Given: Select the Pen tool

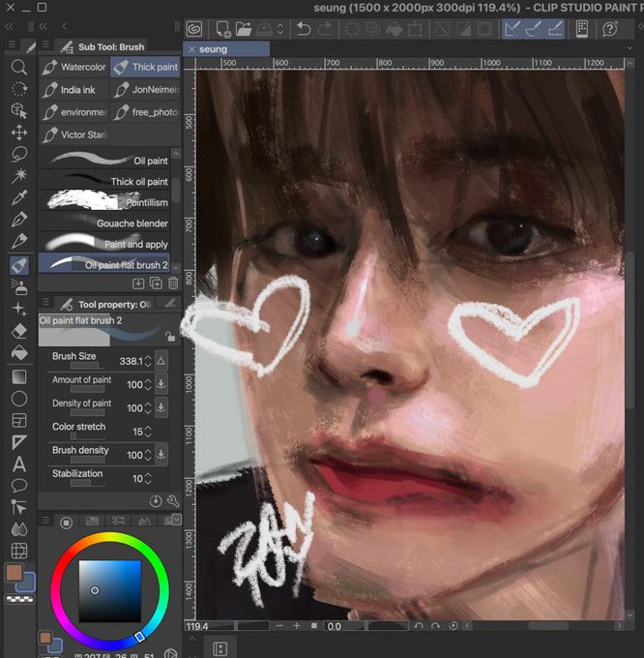Looking at the screenshot, I should click(x=19, y=220).
